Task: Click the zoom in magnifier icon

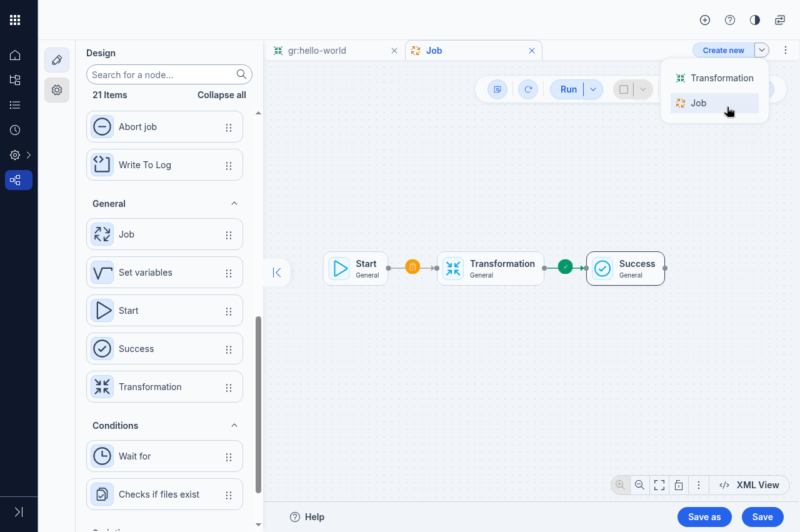Action: [x=620, y=485]
